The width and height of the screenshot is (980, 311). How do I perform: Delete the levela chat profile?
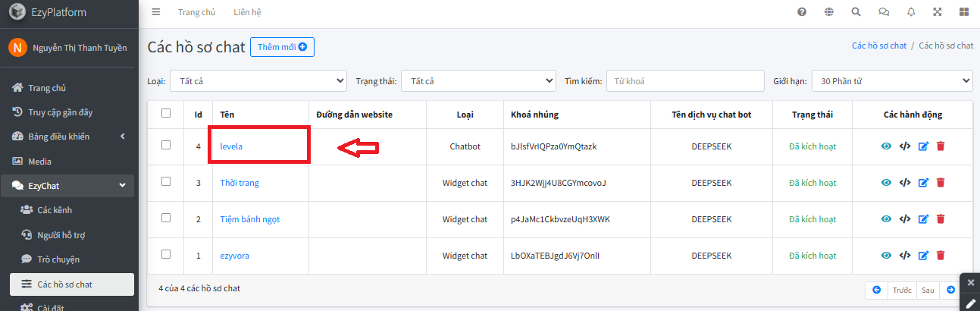click(x=941, y=146)
